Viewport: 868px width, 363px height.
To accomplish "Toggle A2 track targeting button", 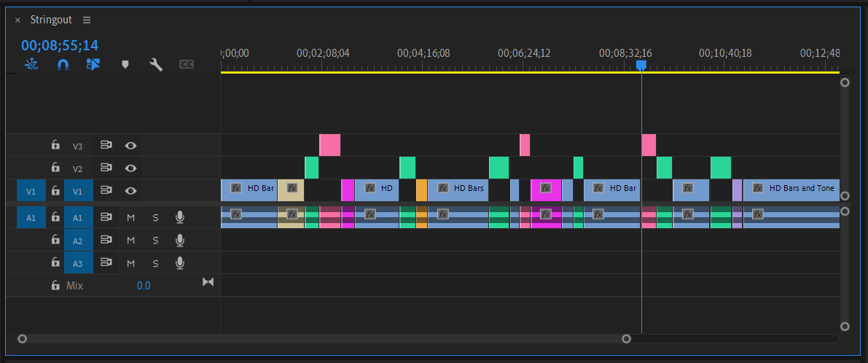I will [x=78, y=241].
